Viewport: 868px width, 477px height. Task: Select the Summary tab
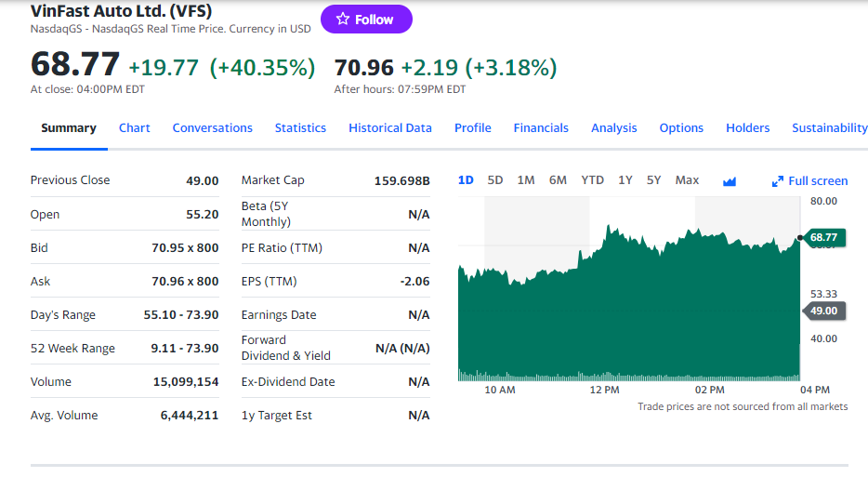[x=69, y=128]
